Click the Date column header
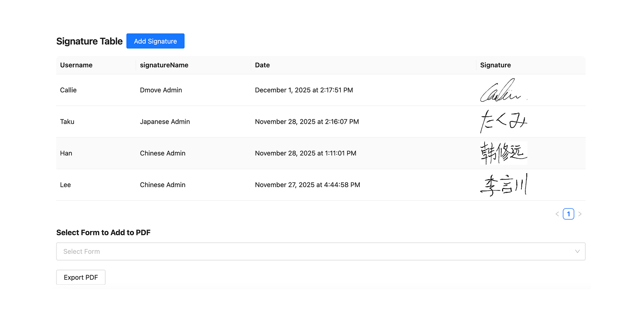The width and height of the screenshot is (644, 315). point(262,65)
